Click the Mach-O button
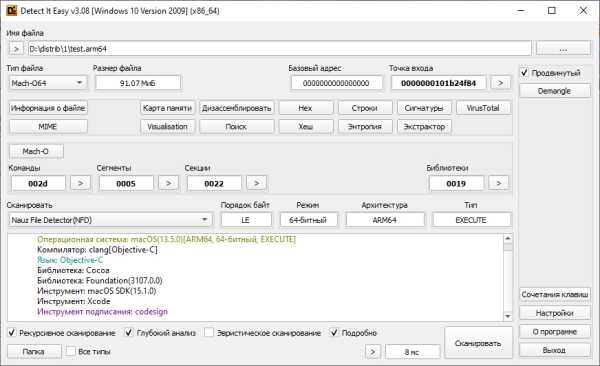 coord(36,151)
